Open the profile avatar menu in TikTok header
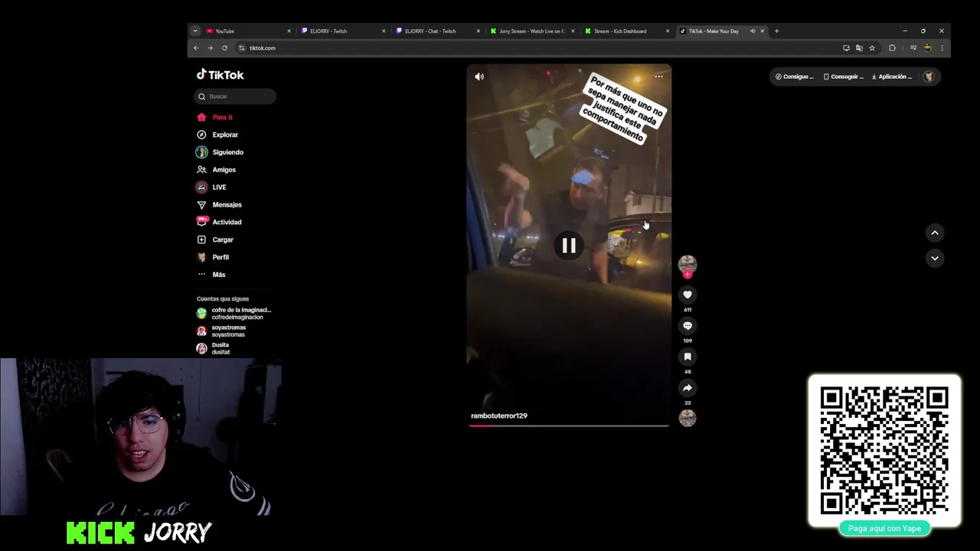Viewport: 980px width, 551px height. tap(929, 77)
